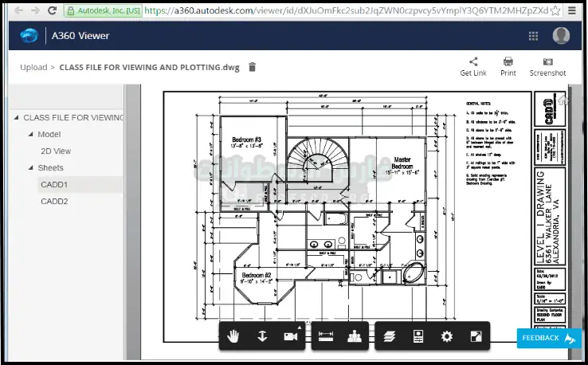Toggle full screen mode
Image resolution: width=588 pixels, height=365 pixels.
click(475, 336)
